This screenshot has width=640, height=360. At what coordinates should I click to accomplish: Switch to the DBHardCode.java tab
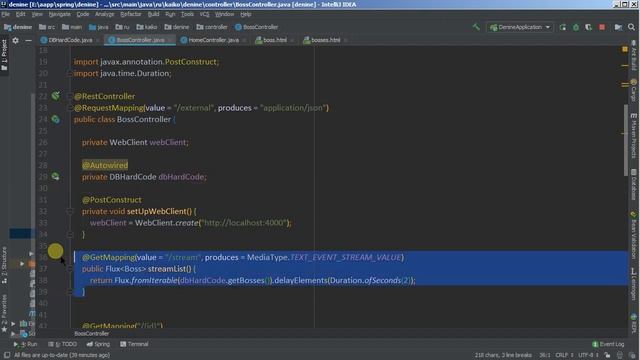[70, 40]
